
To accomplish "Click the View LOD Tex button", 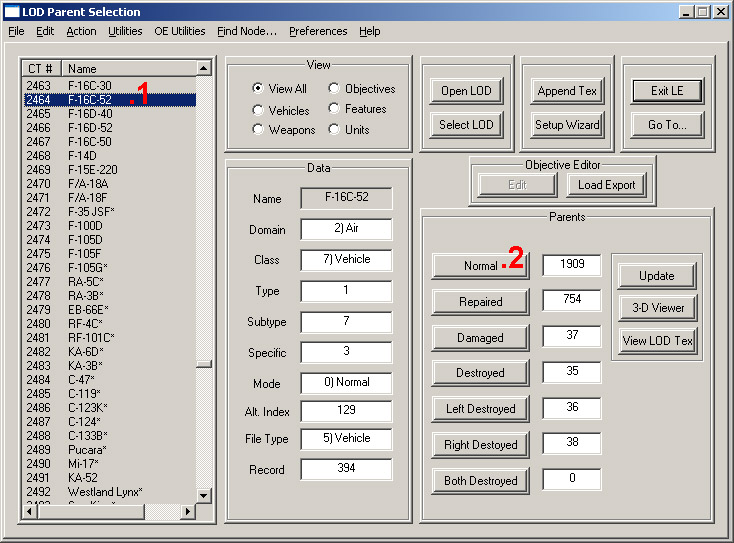I will pos(656,341).
